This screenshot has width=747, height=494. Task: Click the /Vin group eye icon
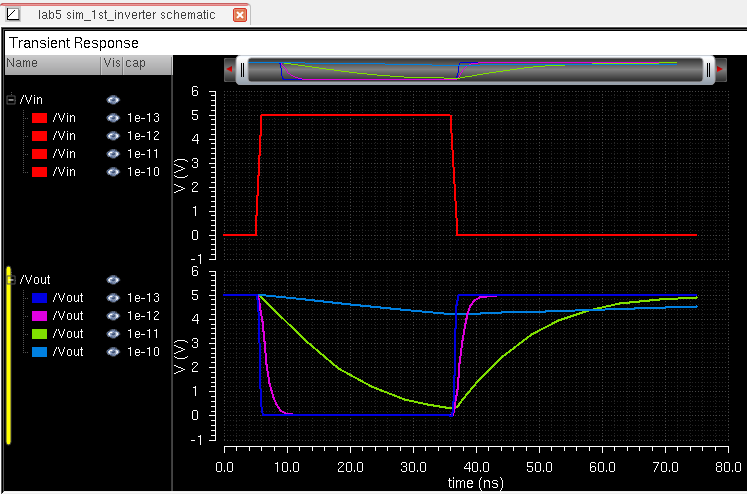tap(113, 100)
